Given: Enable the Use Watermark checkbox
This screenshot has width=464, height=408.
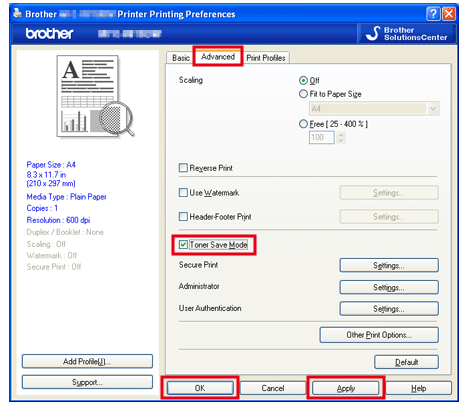Looking at the screenshot, I should click(x=183, y=193).
